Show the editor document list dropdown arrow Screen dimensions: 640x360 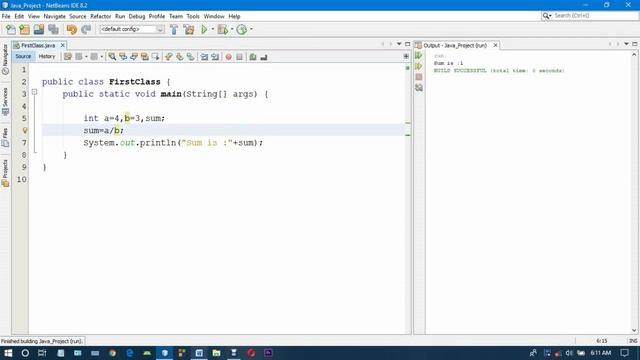399,44
